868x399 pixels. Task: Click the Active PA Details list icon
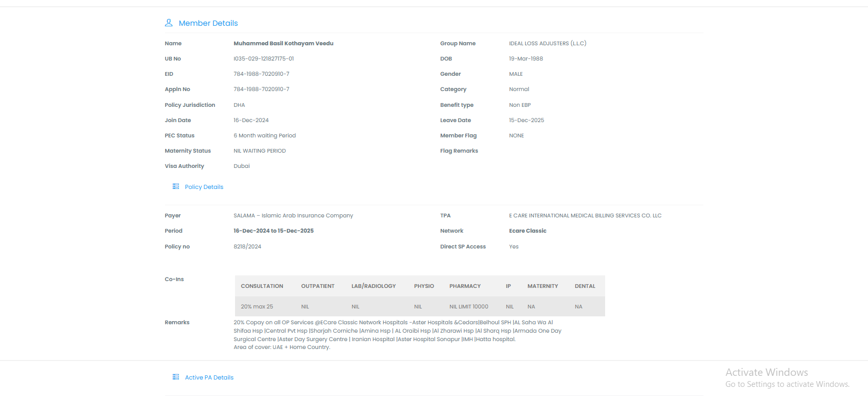(176, 377)
